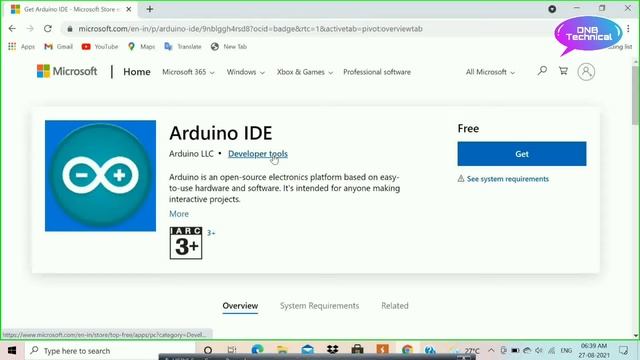The height and width of the screenshot is (360, 640).
Task: Show hidden system tray icons
Action: click(x=491, y=351)
